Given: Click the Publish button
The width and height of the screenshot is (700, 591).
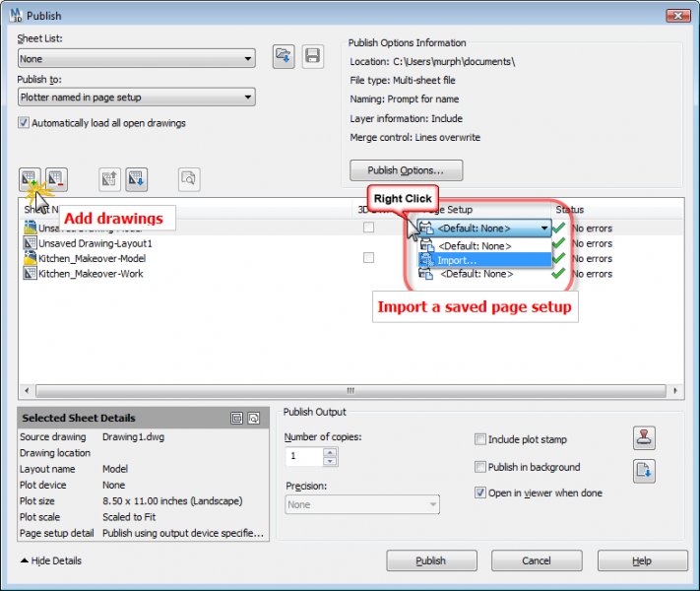Looking at the screenshot, I should pyautogui.click(x=431, y=560).
